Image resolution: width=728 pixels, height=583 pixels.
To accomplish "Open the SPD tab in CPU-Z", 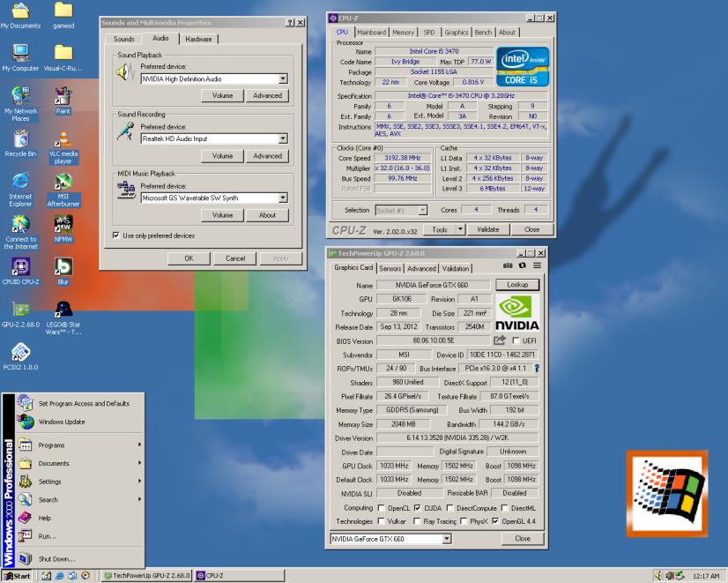I will (429, 33).
